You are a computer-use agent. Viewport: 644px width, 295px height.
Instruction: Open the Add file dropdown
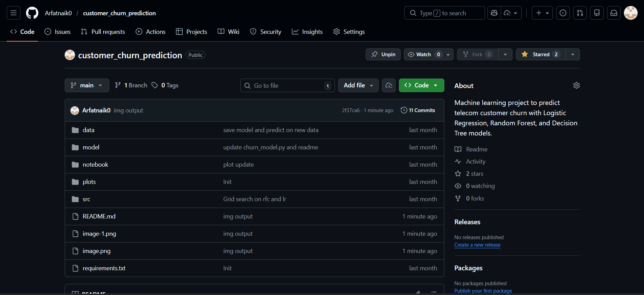(358, 85)
